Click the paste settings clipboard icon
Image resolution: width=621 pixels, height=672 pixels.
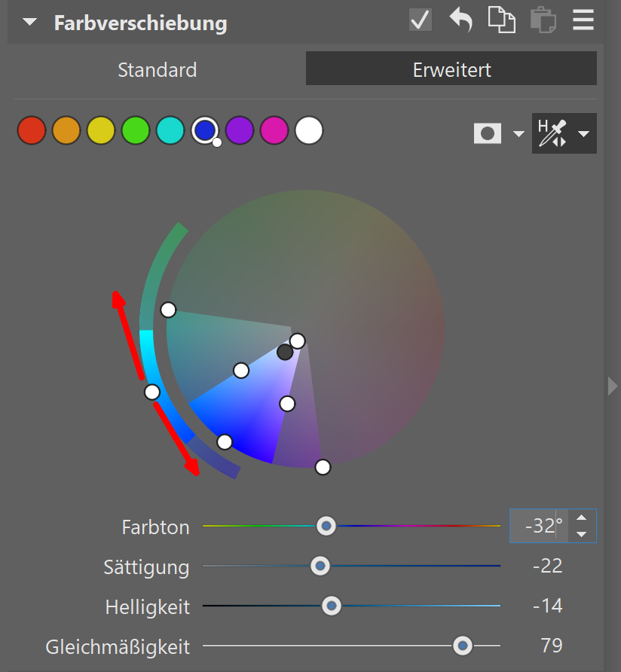click(x=542, y=20)
